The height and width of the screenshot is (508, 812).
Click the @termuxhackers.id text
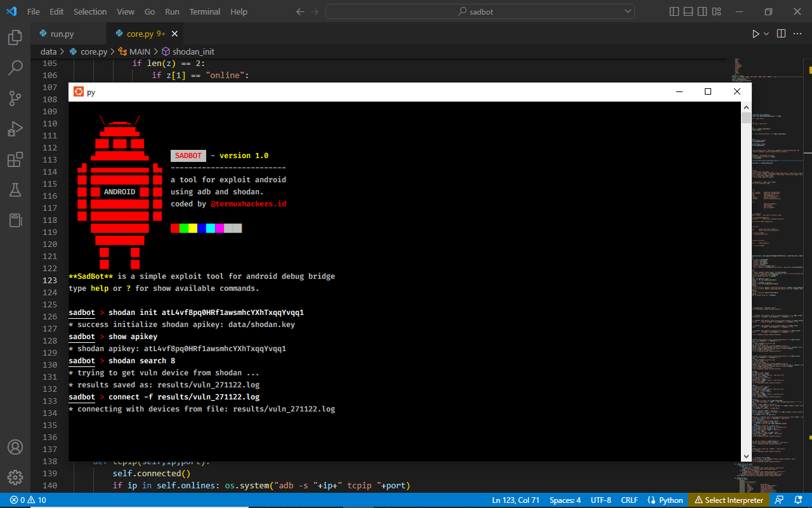point(249,204)
